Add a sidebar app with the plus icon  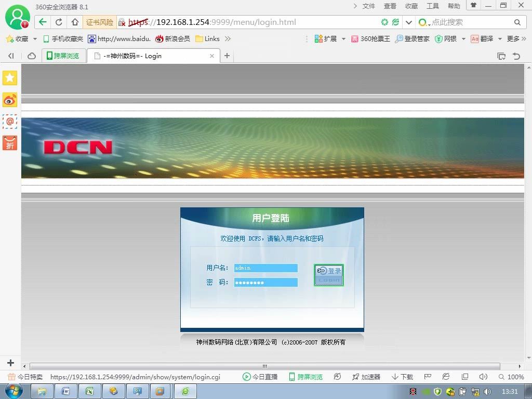pos(10,363)
